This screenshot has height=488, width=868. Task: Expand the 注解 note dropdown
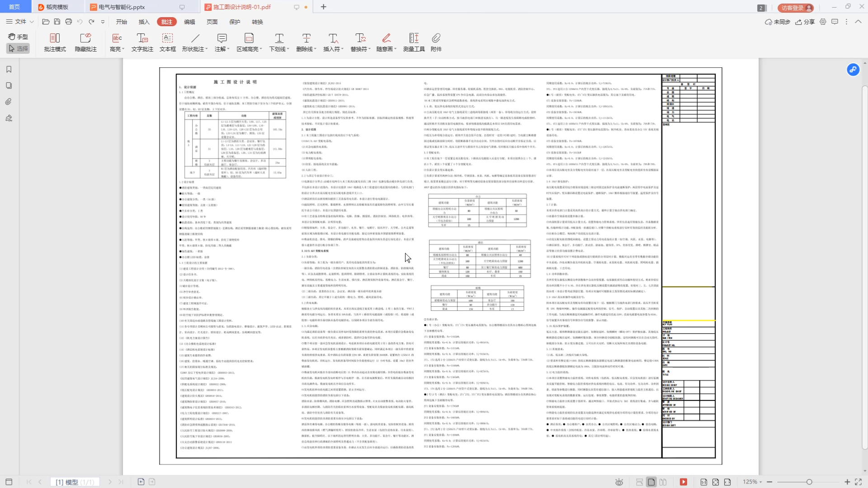tap(228, 49)
